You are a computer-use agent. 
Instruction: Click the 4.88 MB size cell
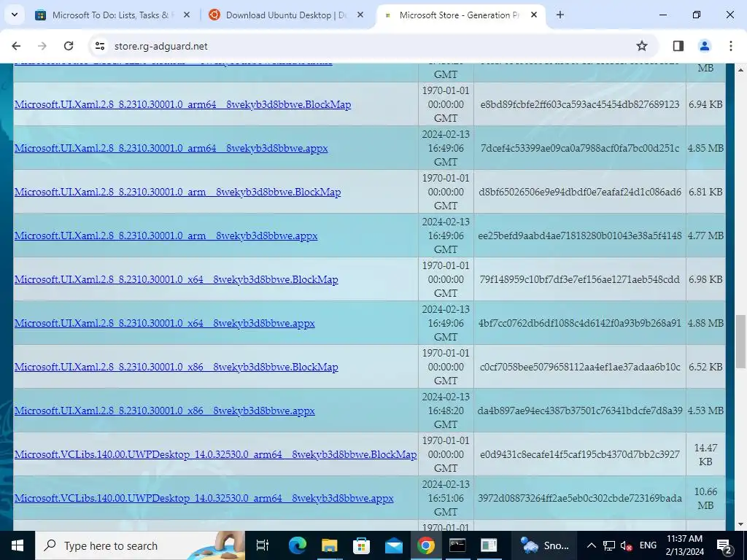tap(705, 323)
